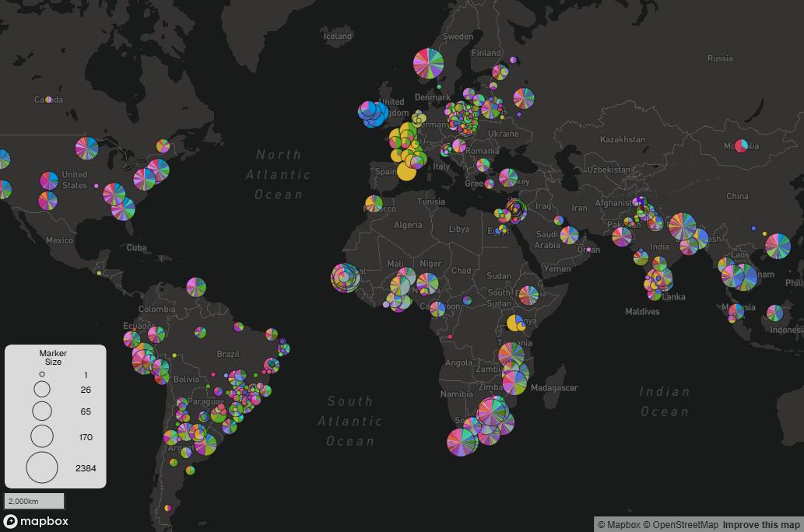Click the small marker on Canada label
Screen dimensions: 804x532
(x=48, y=100)
